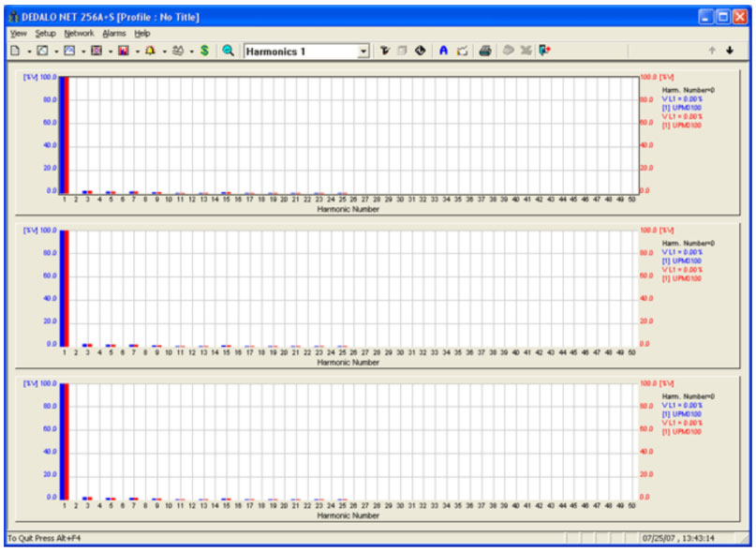The width and height of the screenshot is (756, 552).
Task: Open the View menu
Action: point(18,33)
